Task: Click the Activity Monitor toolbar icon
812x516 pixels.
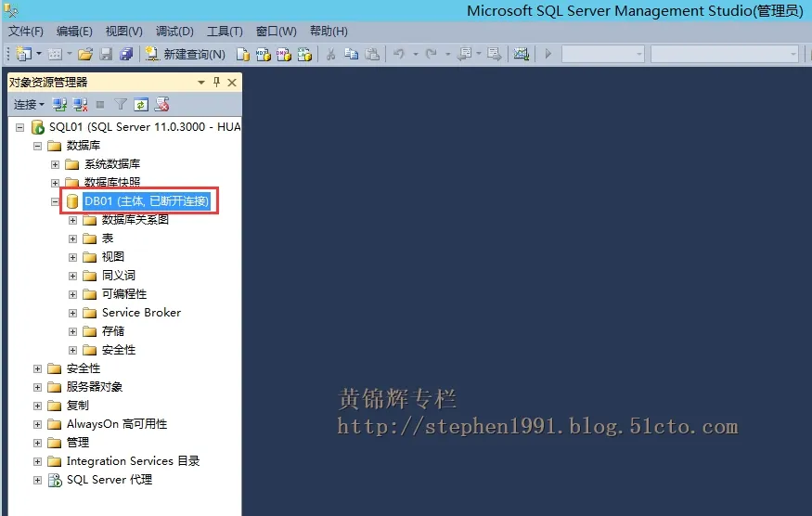Action: tap(521, 54)
